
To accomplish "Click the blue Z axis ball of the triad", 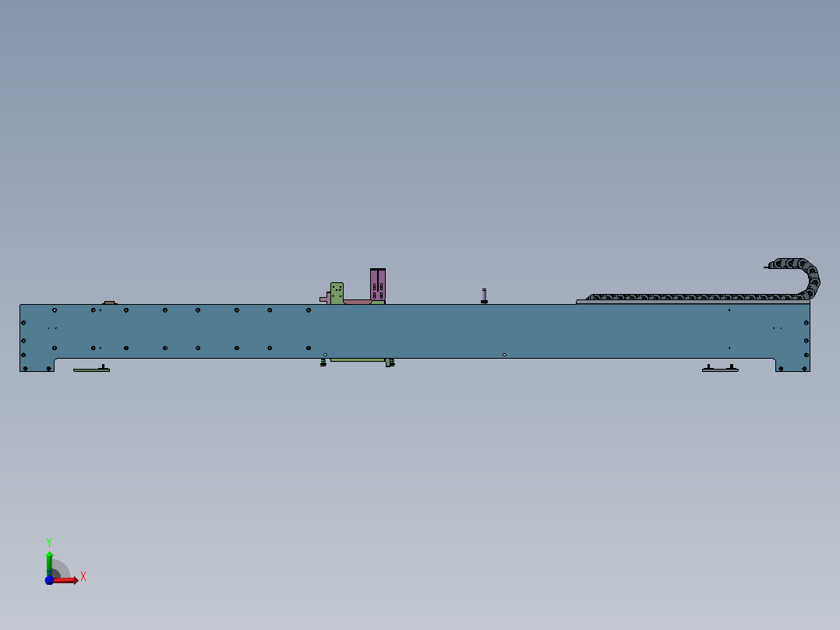I will pyautogui.click(x=49, y=580).
